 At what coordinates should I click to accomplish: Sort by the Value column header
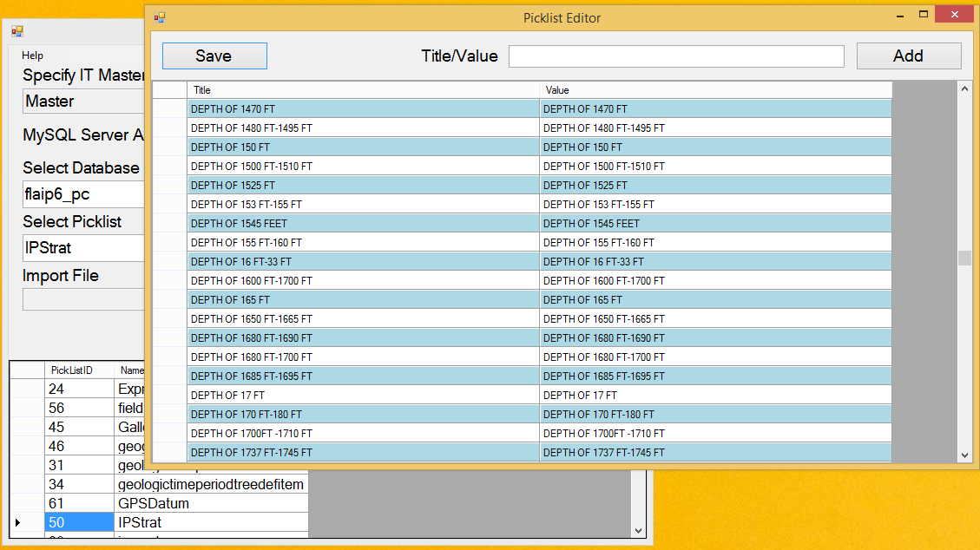pos(715,90)
